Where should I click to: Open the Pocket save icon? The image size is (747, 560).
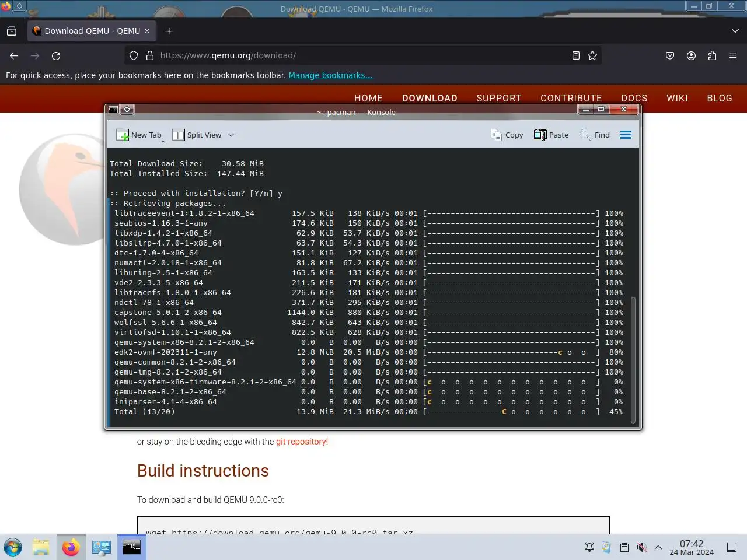(670, 55)
